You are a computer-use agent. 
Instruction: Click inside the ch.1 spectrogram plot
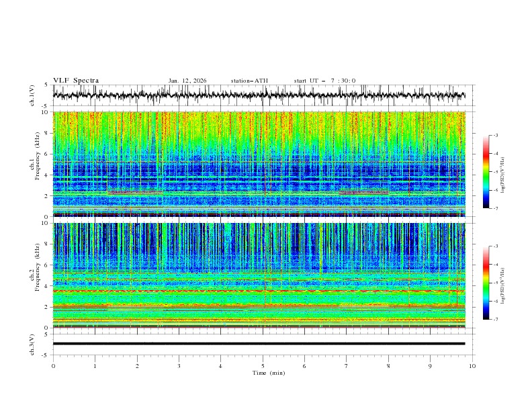point(259,164)
